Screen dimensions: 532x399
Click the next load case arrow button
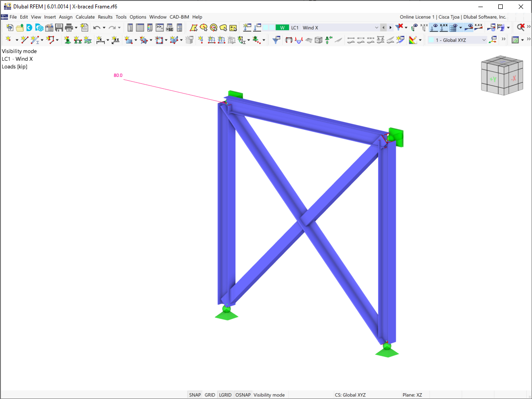(391, 27)
